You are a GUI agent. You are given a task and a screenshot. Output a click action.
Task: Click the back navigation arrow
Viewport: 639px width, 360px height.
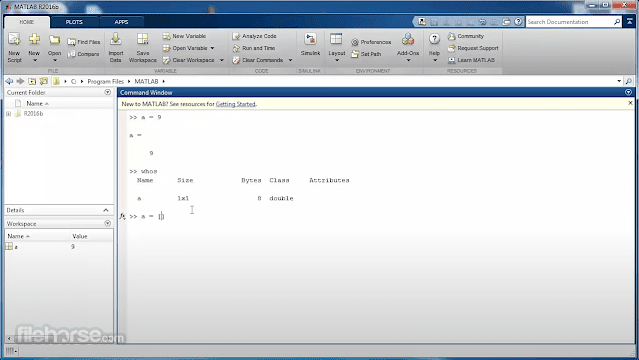9,81
